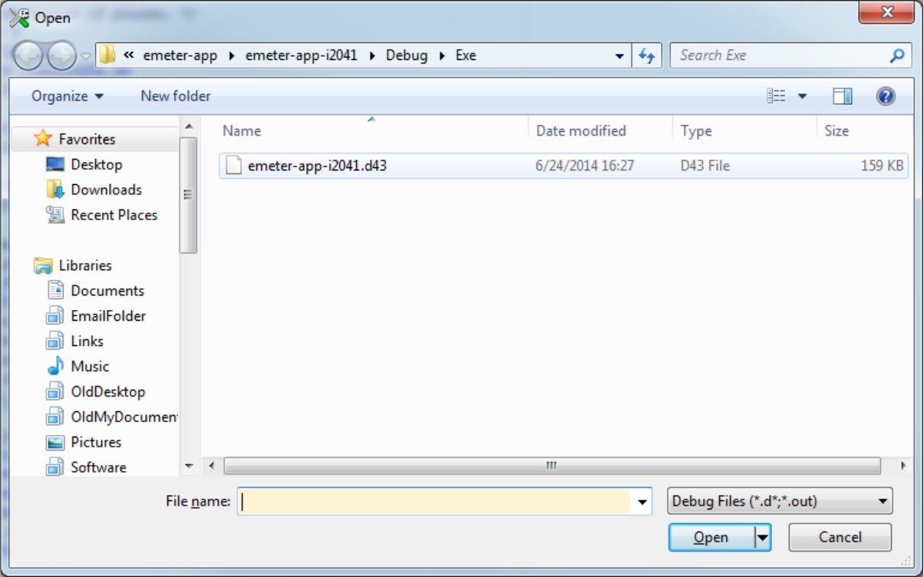This screenshot has height=577, width=924.
Task: Click the change view icon
Action: 777,96
